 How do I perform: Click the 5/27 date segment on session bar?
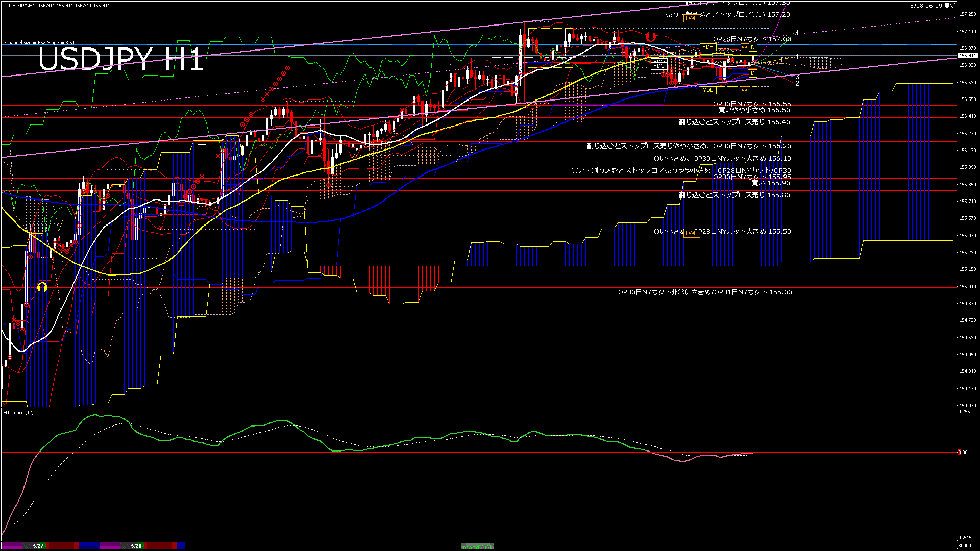tap(38, 546)
